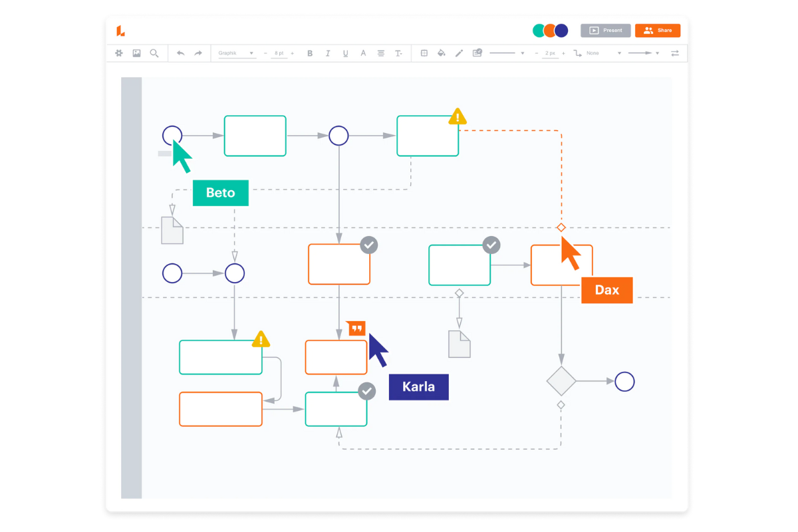
Task: Click the undo arrow icon
Action: click(x=181, y=53)
